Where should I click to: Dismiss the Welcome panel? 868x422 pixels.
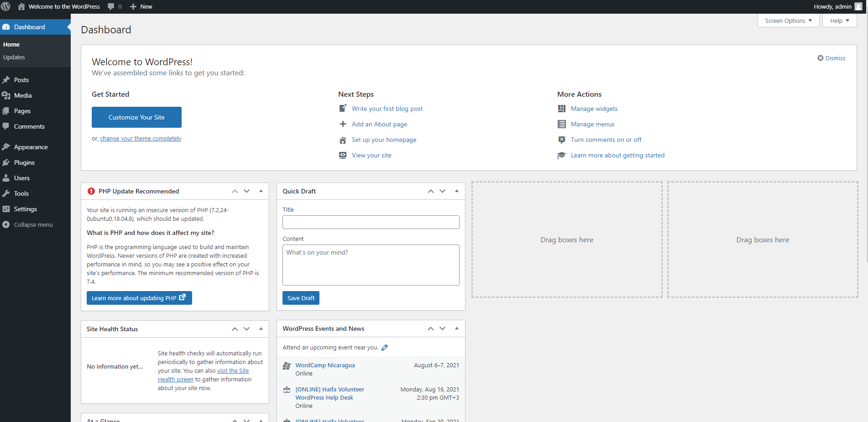831,58
